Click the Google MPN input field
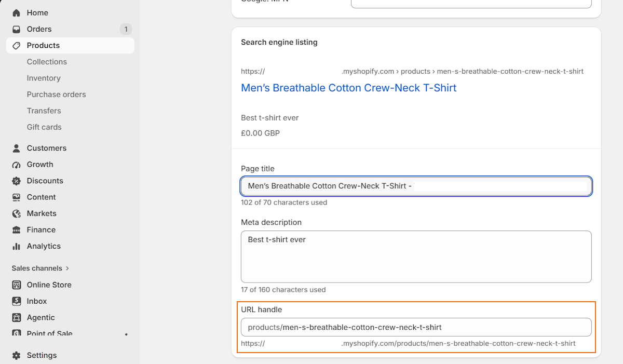Image resolution: width=623 pixels, height=364 pixels. point(471,3)
